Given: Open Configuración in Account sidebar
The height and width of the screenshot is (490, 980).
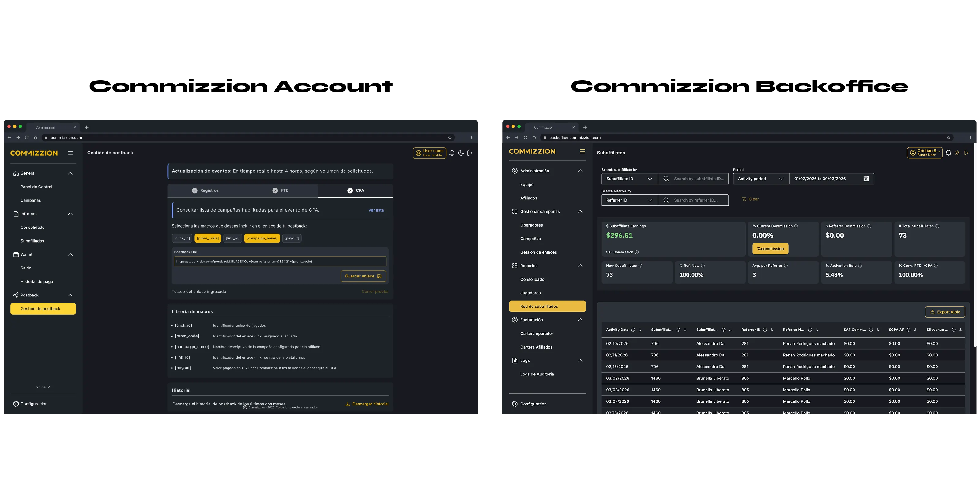Looking at the screenshot, I should [30, 404].
